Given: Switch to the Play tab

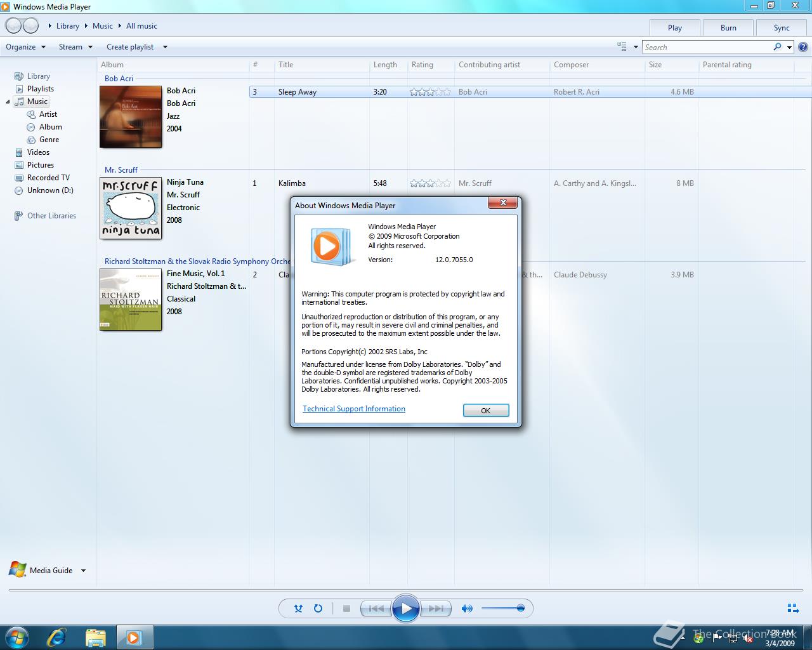Looking at the screenshot, I should pyautogui.click(x=675, y=27).
